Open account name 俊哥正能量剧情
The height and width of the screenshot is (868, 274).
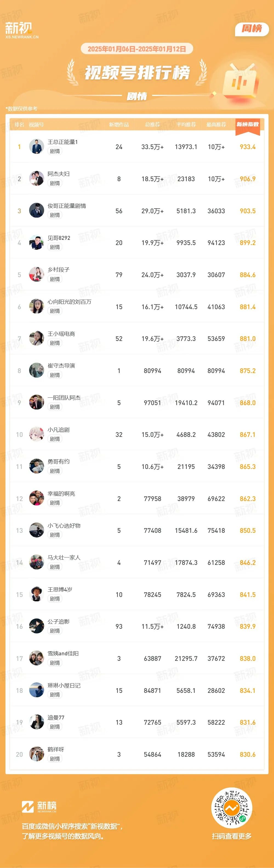click(x=67, y=206)
